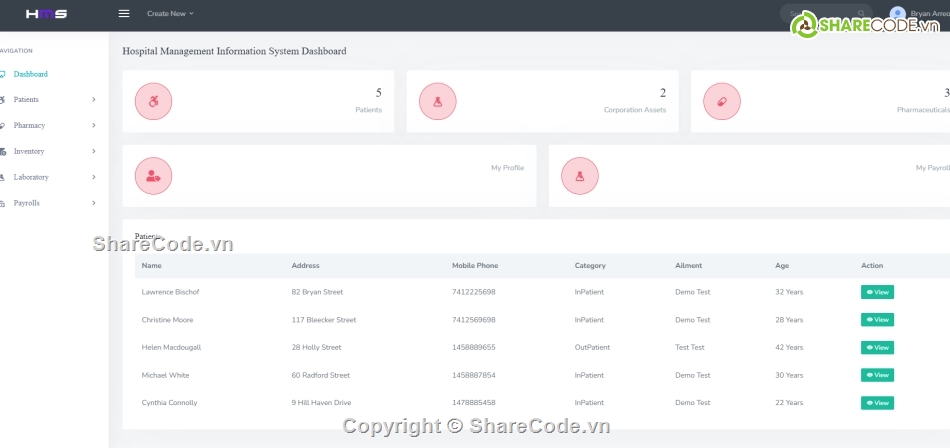Screen dimensions: 950x448
Task: Click the HMS logo
Action: click(47, 14)
